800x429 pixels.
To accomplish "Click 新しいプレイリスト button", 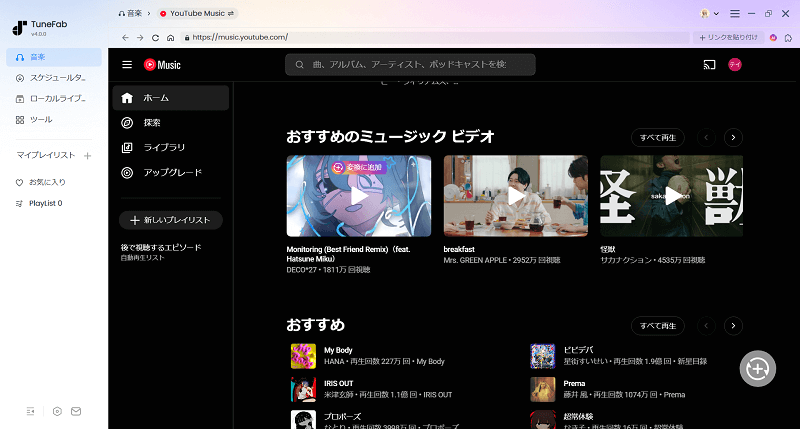I will [x=171, y=220].
